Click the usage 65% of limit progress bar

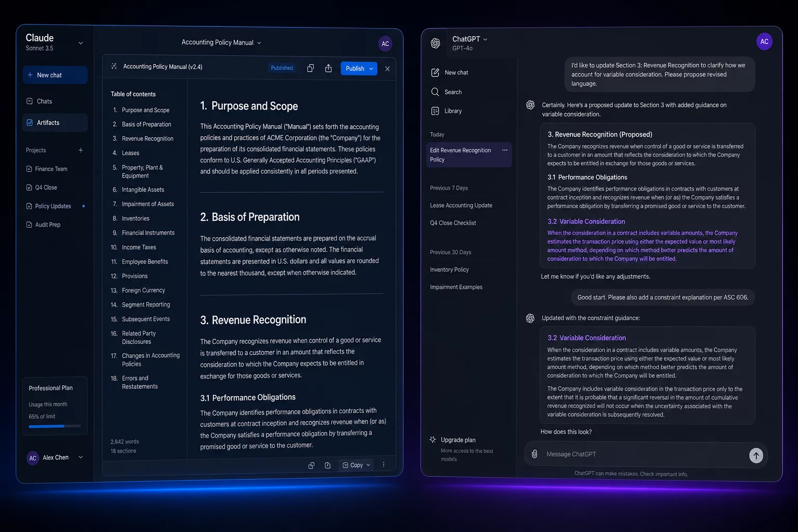pos(55,426)
